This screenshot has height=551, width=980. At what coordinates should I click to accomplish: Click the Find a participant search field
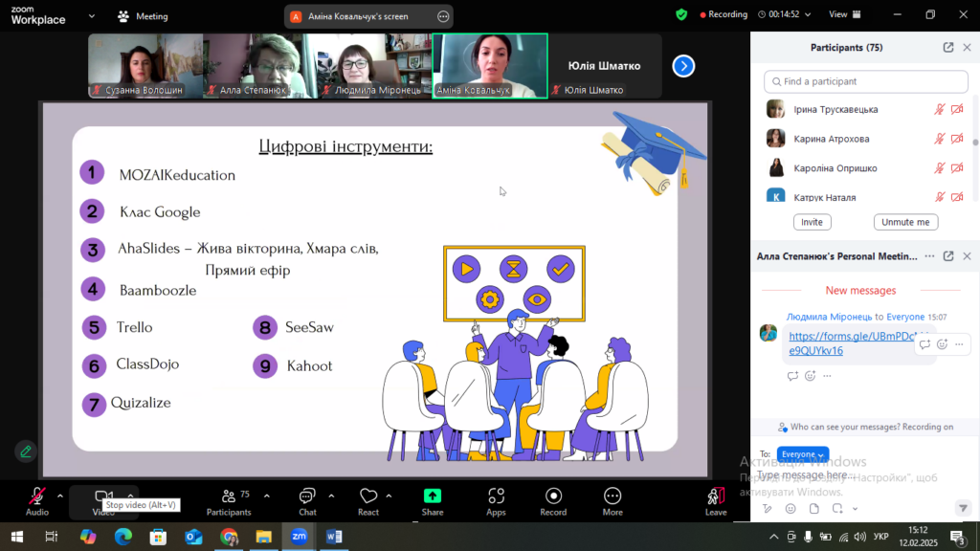coord(866,81)
